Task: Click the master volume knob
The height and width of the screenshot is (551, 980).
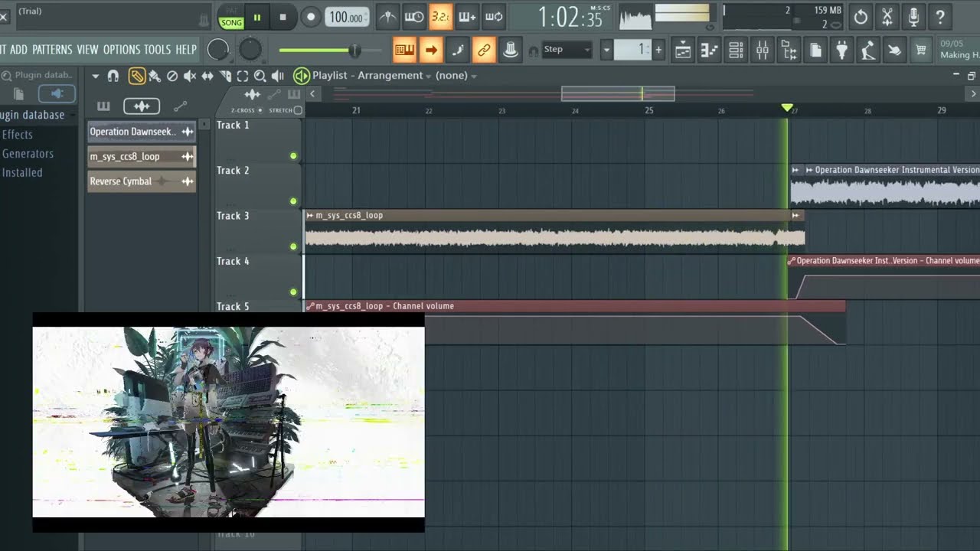Action: [218, 50]
